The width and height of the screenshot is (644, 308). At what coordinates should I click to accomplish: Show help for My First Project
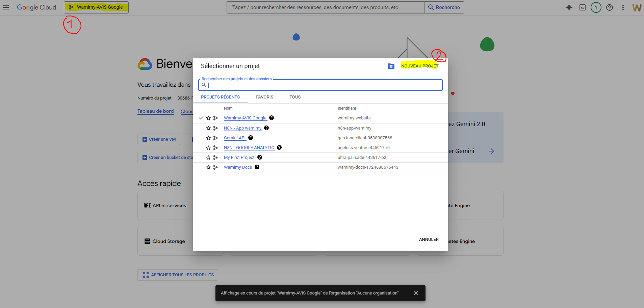(x=260, y=157)
